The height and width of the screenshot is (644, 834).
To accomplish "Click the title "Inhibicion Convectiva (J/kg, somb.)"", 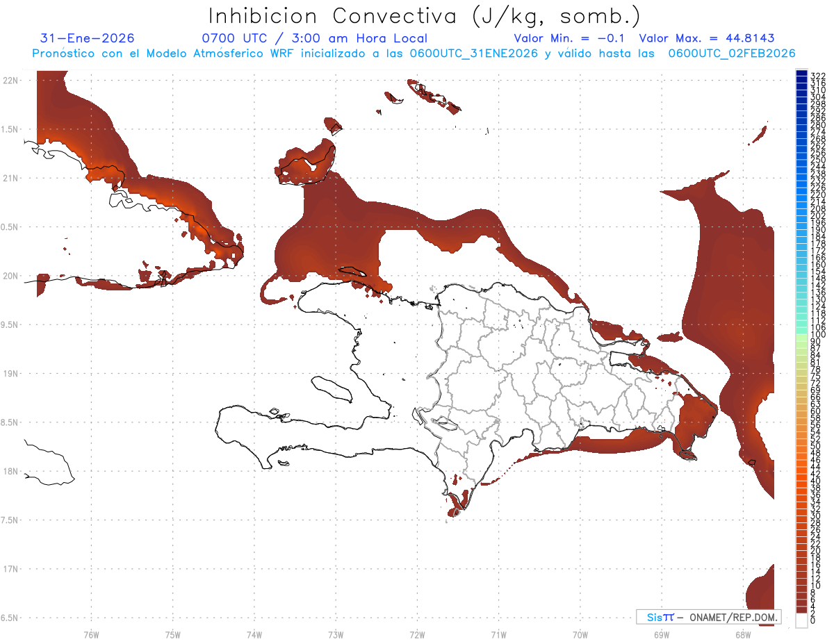I will (x=425, y=16).
